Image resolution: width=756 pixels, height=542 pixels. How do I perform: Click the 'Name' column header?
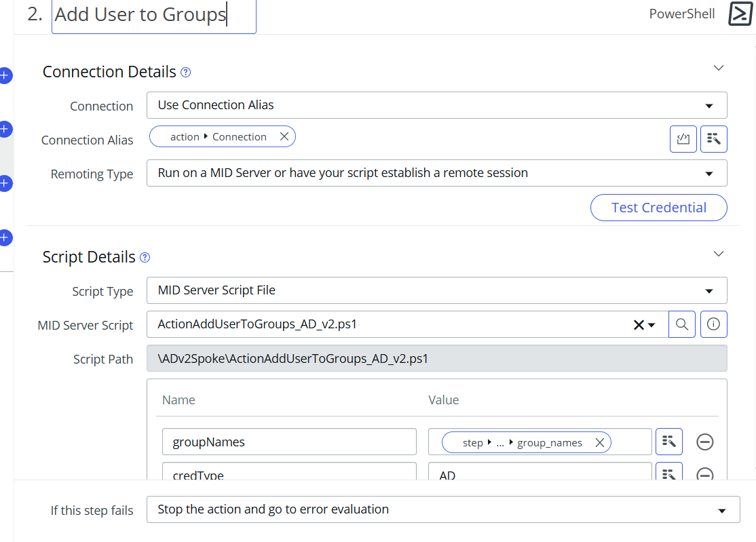coord(178,400)
